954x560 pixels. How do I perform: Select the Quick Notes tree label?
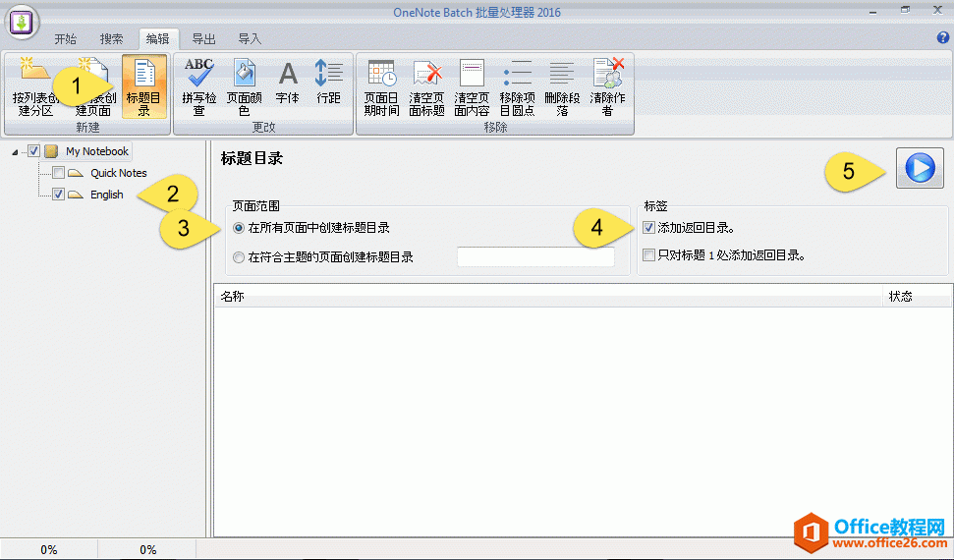[119, 173]
